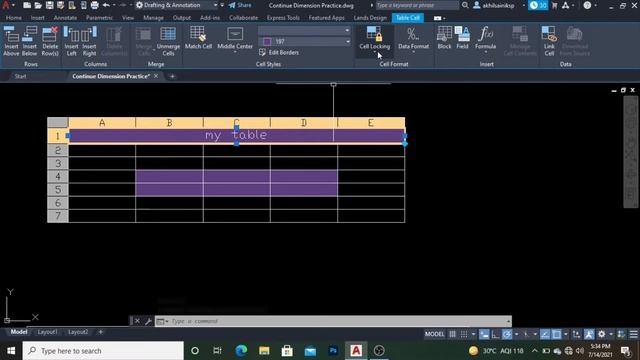Click the 'my table' title cell
Viewport: 640px width, 360px height.
pyautogui.click(x=237, y=136)
